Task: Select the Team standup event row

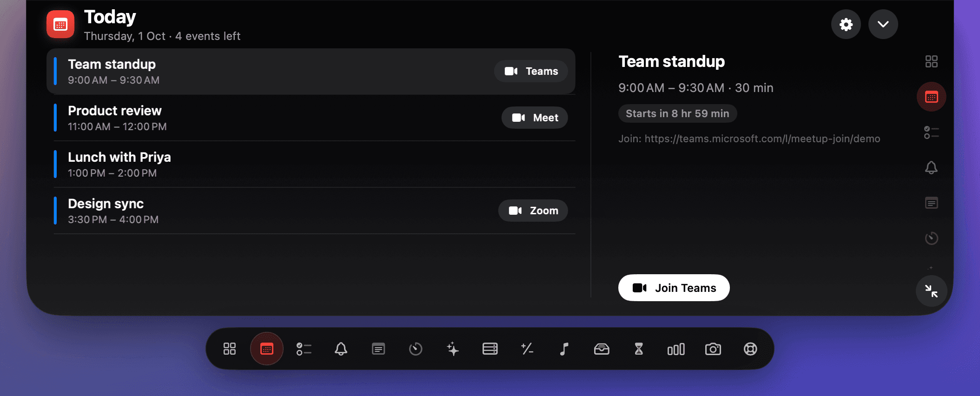Action: tap(311, 72)
